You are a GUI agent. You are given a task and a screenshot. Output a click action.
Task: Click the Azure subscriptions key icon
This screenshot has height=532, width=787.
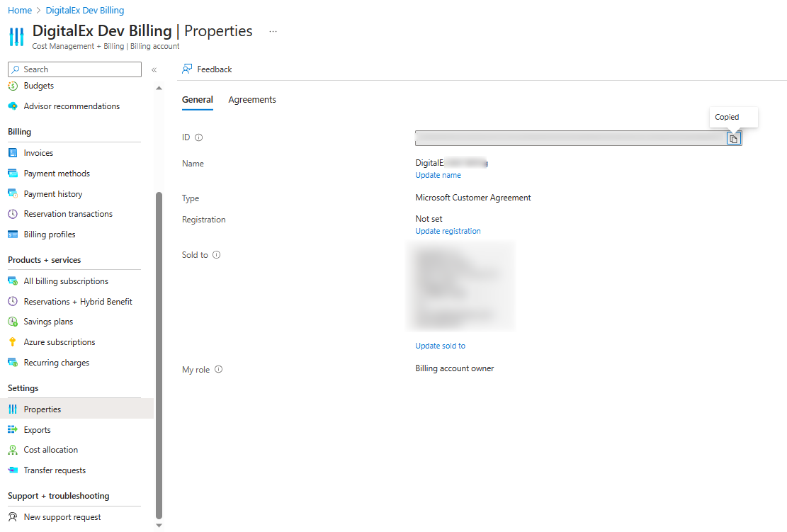[12, 342]
